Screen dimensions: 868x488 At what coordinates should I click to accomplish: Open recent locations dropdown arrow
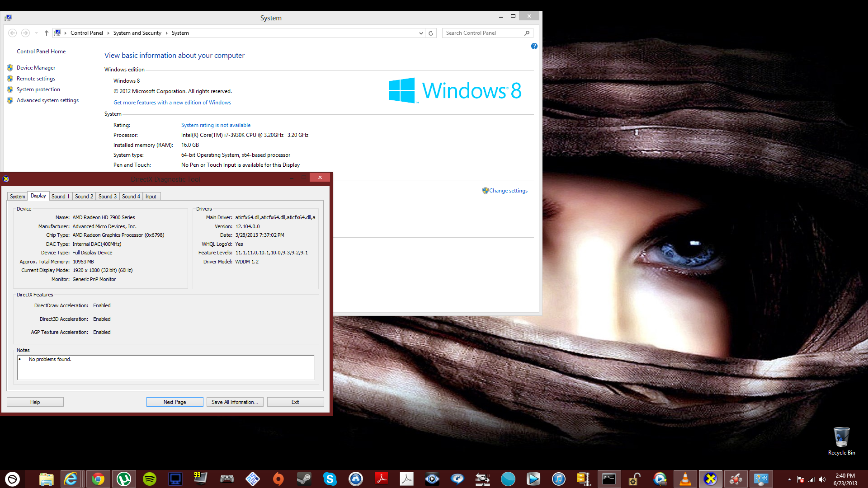(36, 33)
